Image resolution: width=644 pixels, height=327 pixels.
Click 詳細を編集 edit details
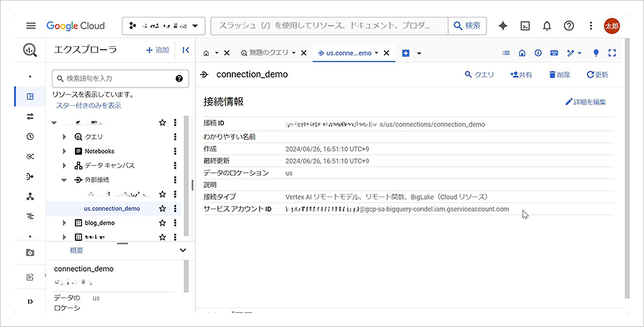(586, 102)
